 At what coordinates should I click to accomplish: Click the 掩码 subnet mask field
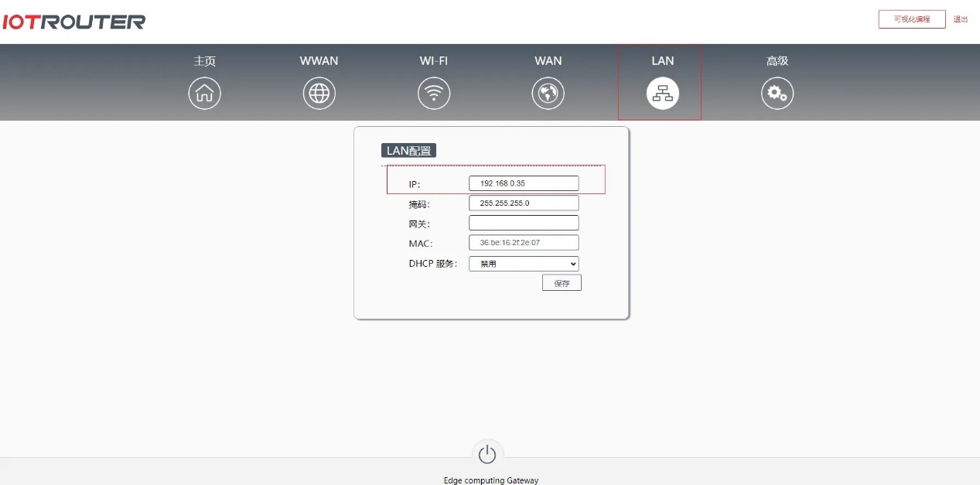tap(524, 203)
